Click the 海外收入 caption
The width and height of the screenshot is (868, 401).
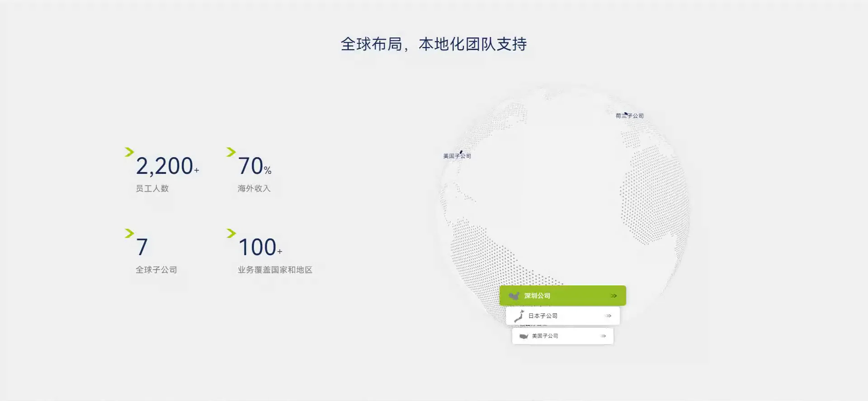coord(254,188)
